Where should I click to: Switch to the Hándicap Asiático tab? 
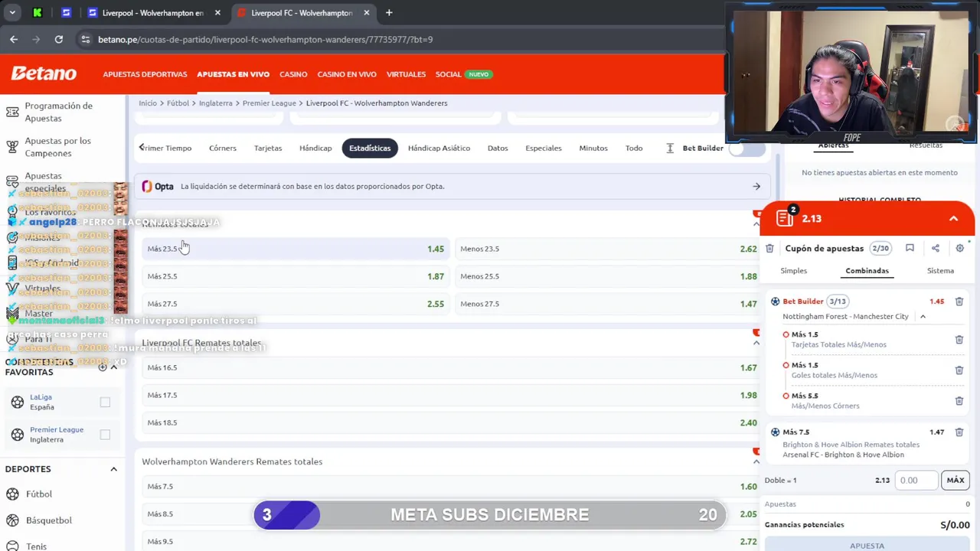(x=439, y=148)
